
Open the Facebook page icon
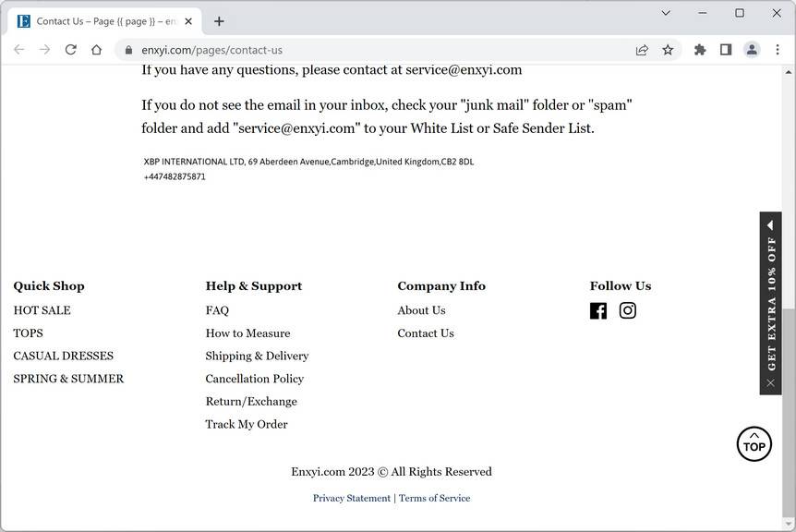pos(598,311)
